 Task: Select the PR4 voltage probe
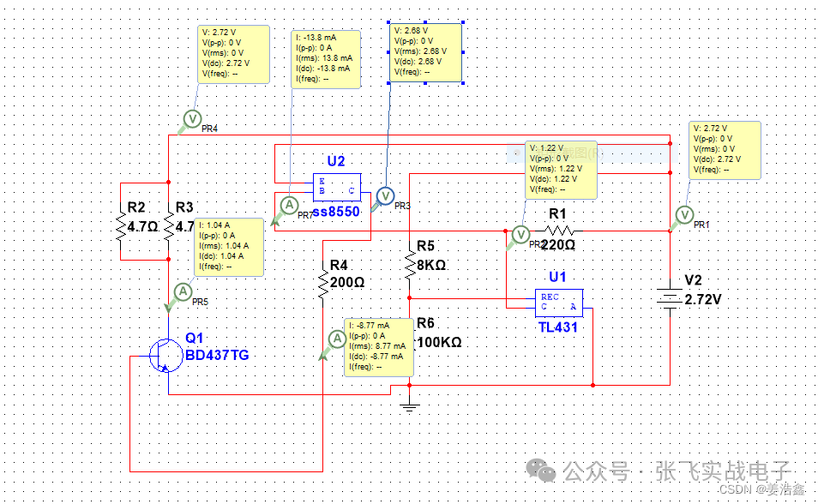[193, 119]
